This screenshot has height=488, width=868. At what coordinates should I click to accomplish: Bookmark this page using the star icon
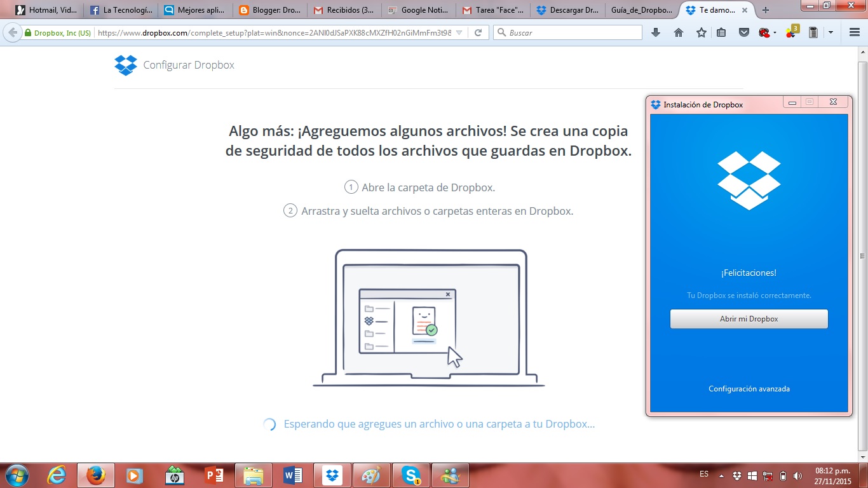tap(701, 32)
